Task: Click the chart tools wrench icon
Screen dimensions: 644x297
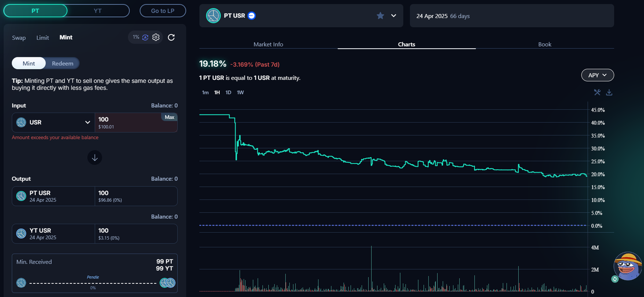Action: 597,92
